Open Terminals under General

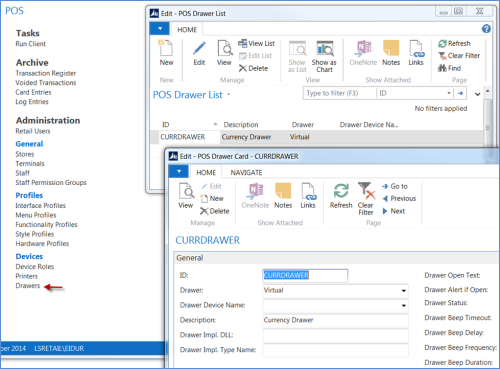[30, 163]
